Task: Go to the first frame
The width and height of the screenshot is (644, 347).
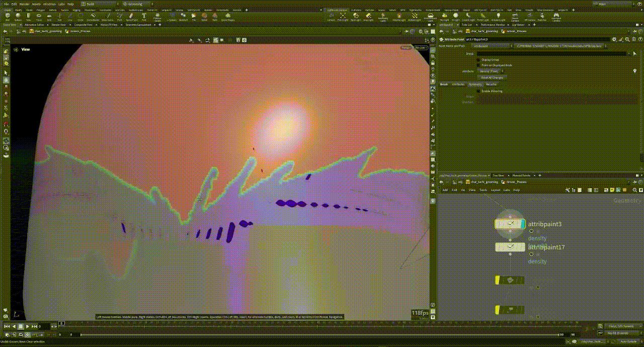Action: tap(7, 326)
